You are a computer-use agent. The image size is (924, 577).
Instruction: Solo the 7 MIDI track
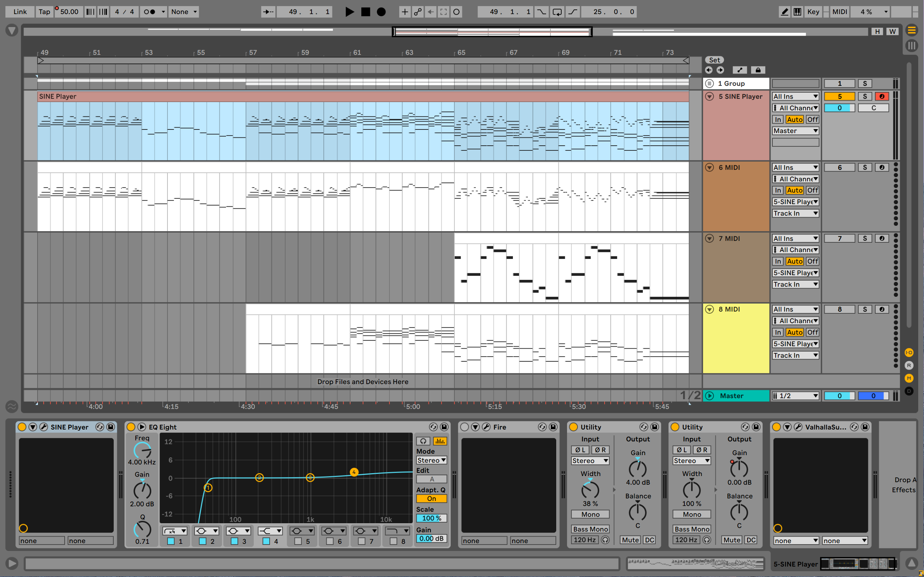point(865,238)
